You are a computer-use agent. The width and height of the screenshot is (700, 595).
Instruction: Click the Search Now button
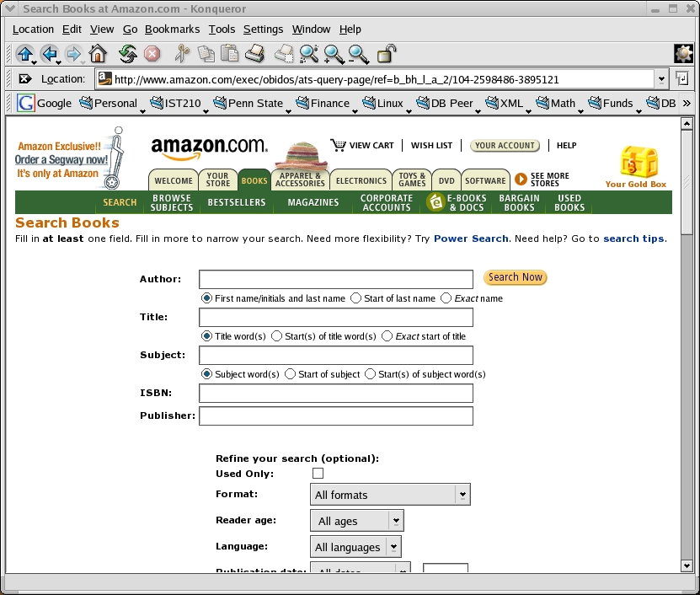point(515,277)
